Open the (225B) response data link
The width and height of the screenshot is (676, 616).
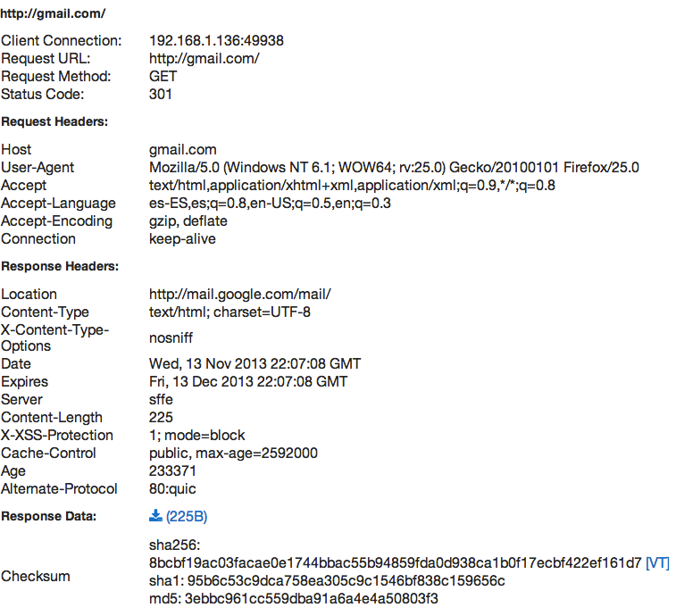coord(187,517)
